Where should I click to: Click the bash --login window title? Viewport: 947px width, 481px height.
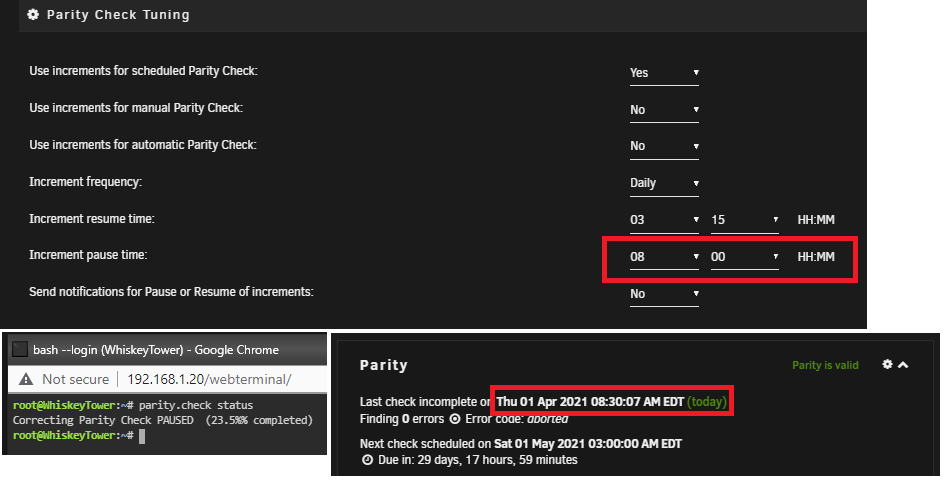point(156,350)
